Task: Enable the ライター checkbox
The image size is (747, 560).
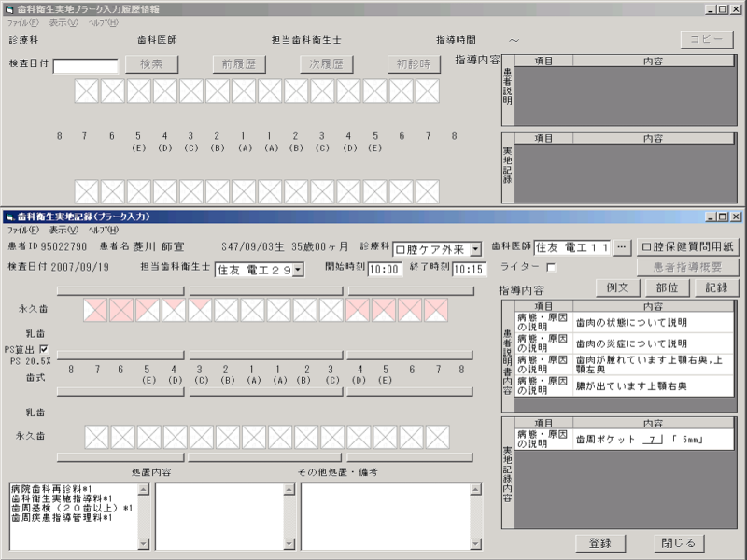Action: click(551, 269)
